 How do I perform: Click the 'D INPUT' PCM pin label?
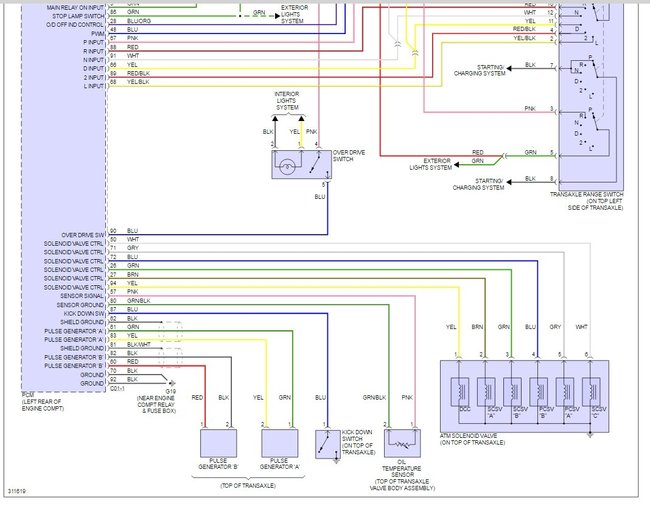click(93, 69)
